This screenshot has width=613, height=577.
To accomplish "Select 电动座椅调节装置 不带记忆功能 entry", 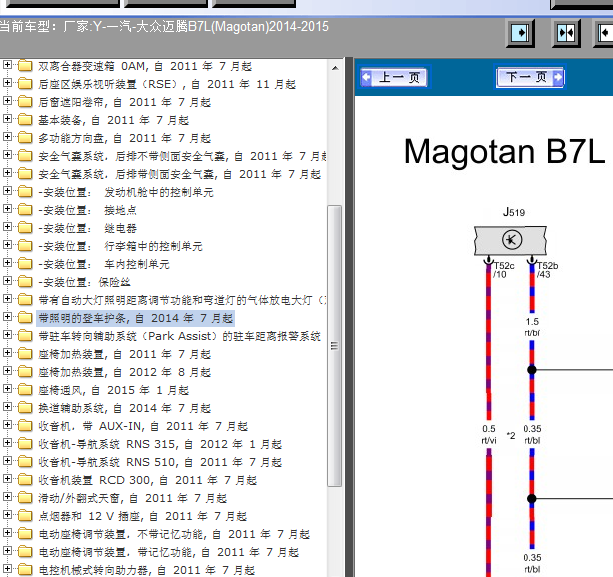I will point(174,534).
